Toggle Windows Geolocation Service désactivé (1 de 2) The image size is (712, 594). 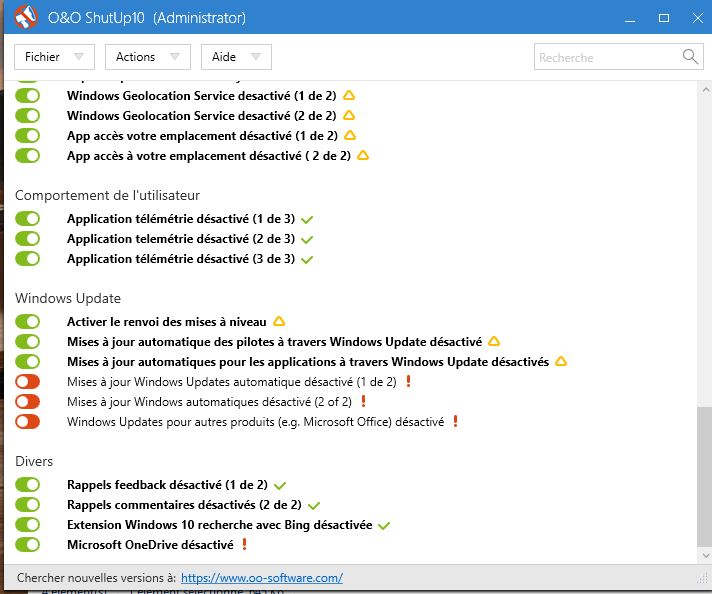click(27, 95)
